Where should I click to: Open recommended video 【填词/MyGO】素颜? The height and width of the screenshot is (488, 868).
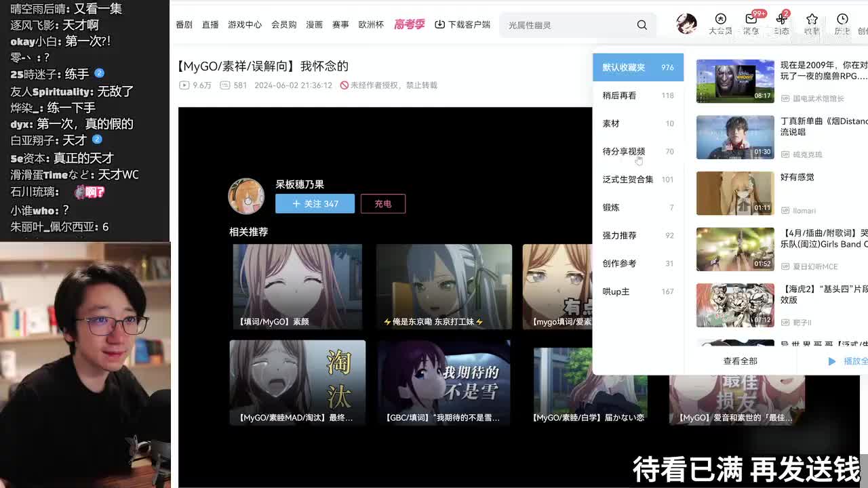[x=297, y=287]
